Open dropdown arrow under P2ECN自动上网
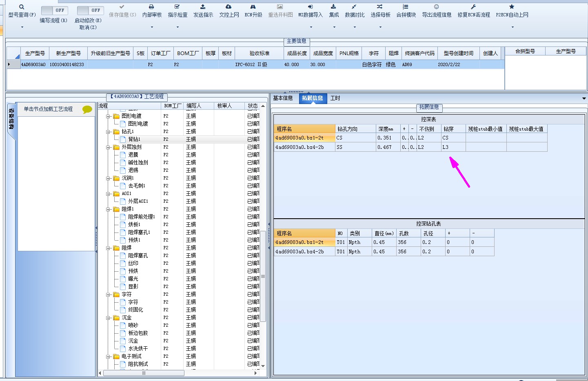 513,27
